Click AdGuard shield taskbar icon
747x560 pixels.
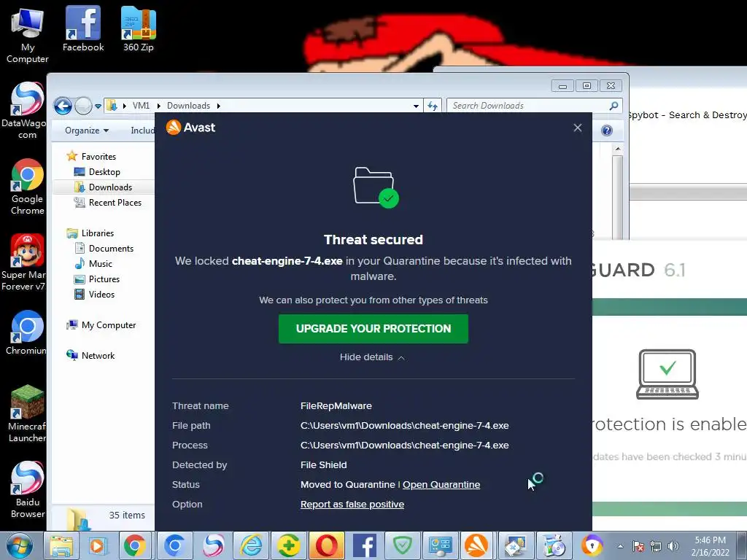(x=403, y=545)
